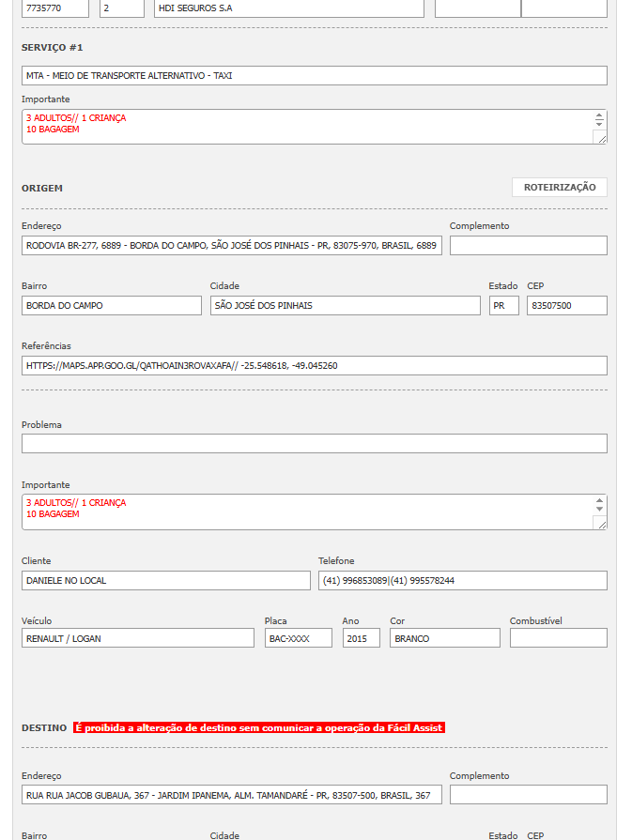Focus the Veículo field RENAULT / LOGAN
The image size is (632, 840).
click(x=137, y=638)
